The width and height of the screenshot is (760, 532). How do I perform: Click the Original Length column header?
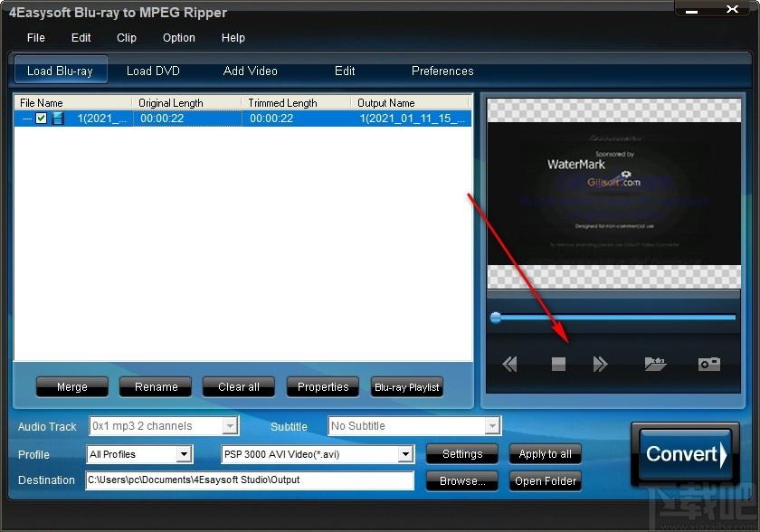point(186,103)
